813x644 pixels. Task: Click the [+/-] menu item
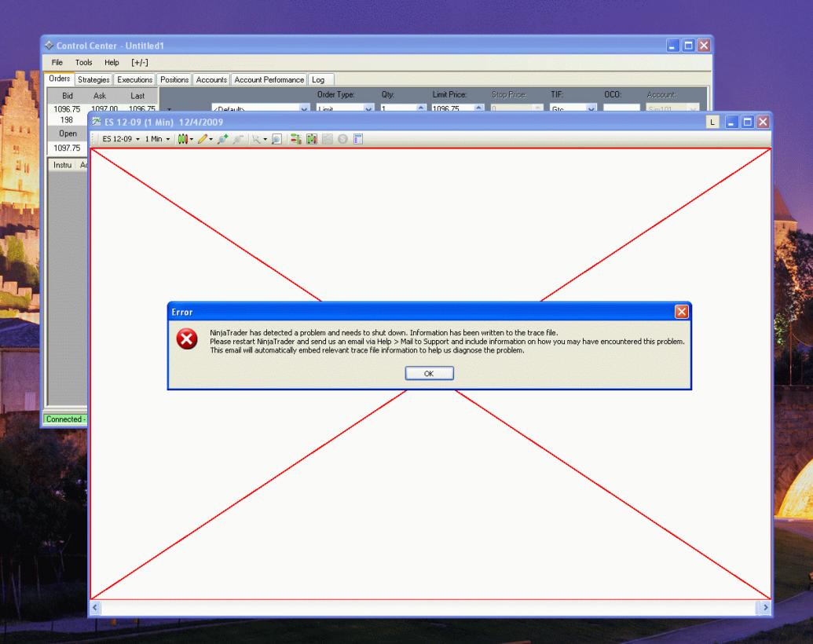[x=140, y=62]
